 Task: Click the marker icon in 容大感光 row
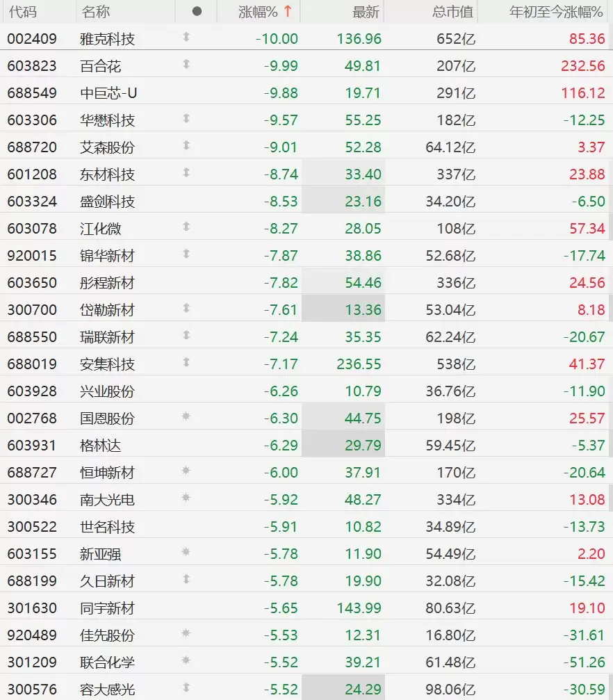pyautogui.click(x=186, y=687)
